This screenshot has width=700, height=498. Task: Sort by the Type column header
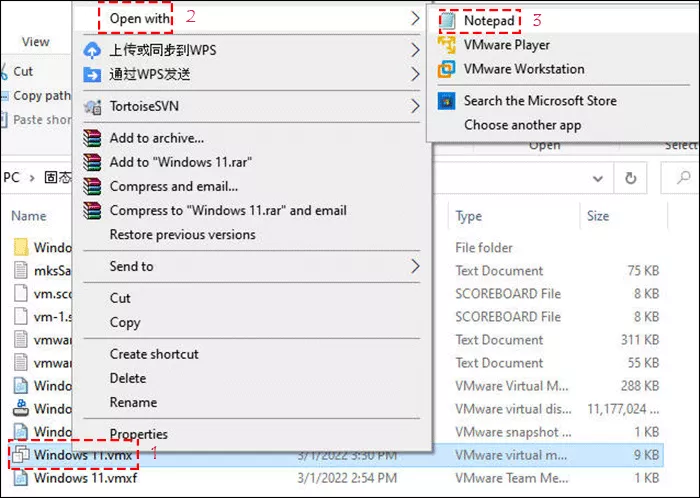[x=469, y=216]
